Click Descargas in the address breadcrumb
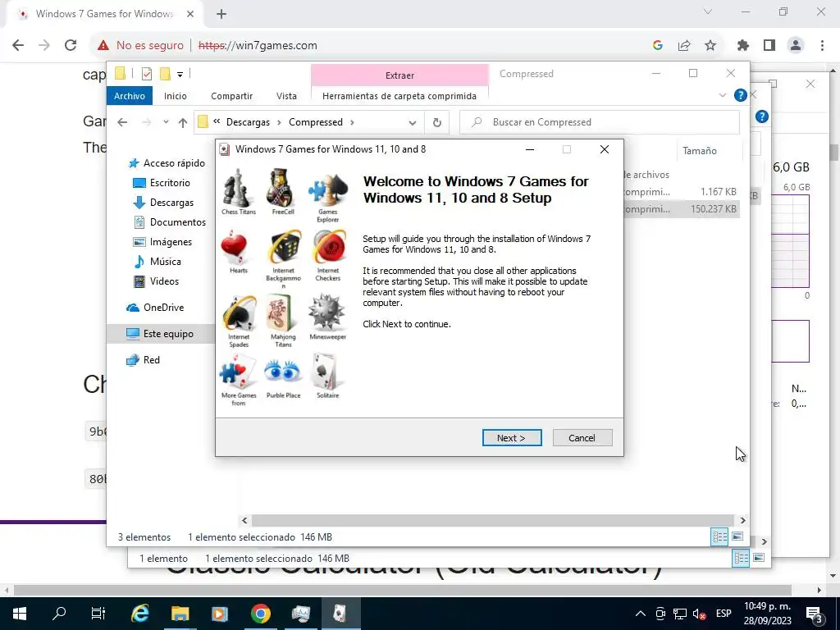 [x=248, y=122]
